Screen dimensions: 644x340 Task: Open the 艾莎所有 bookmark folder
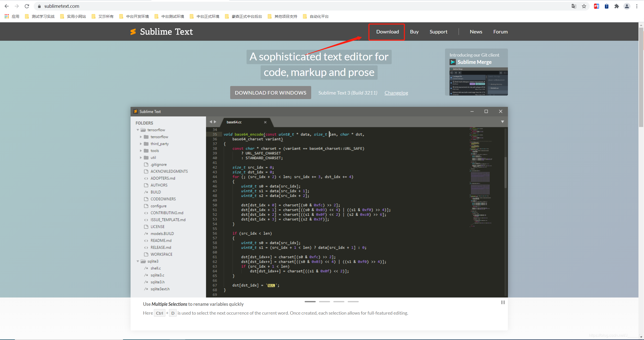point(103,16)
